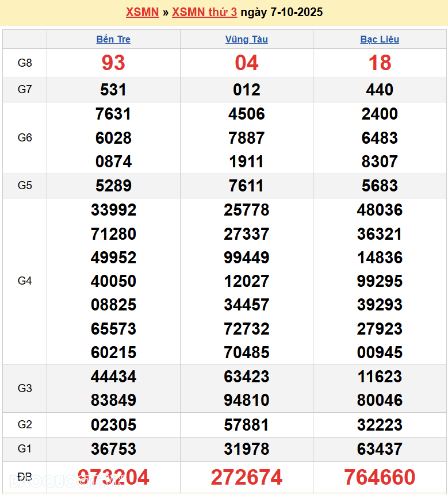The height and width of the screenshot is (495, 448).
Task: Click Vũng Tàu special prize 272674
Action: [246, 477]
